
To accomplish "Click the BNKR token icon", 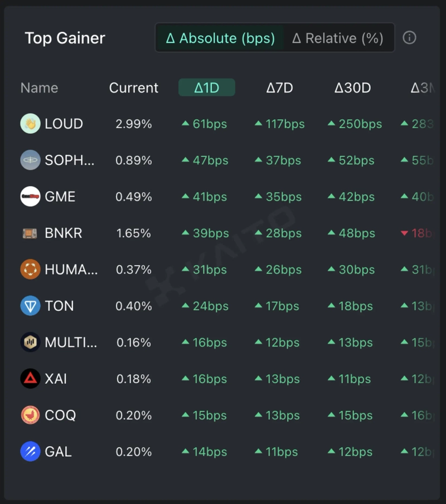I will coord(30,233).
